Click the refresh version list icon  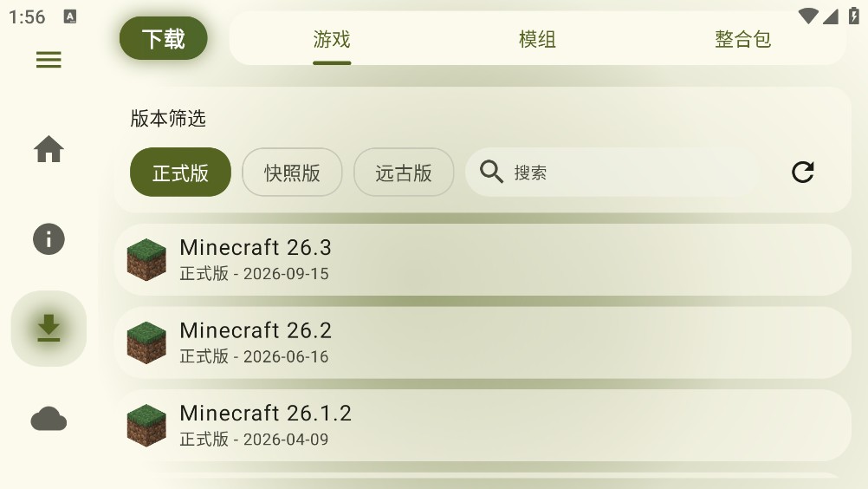pyautogui.click(x=803, y=173)
